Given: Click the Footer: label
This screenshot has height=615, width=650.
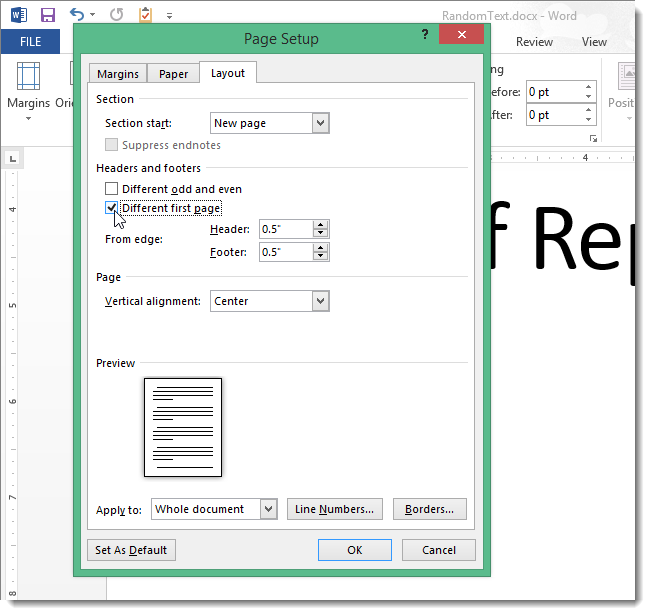Looking at the screenshot, I should coord(228,252).
